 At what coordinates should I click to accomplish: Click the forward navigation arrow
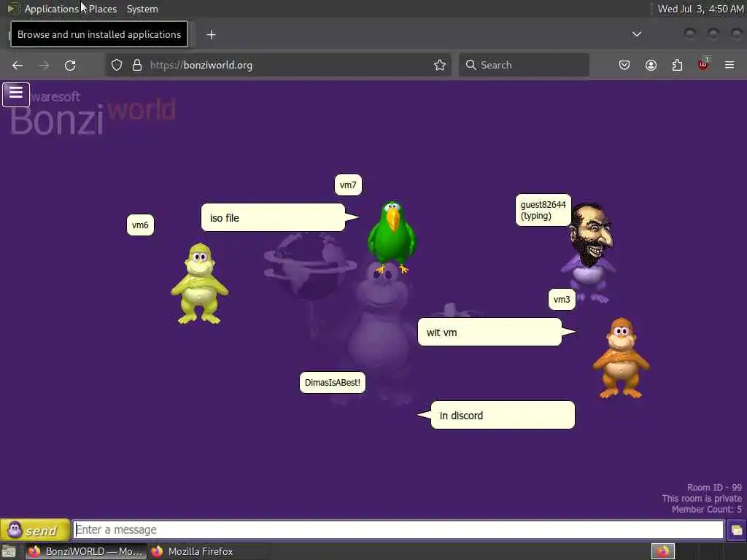[44, 65]
